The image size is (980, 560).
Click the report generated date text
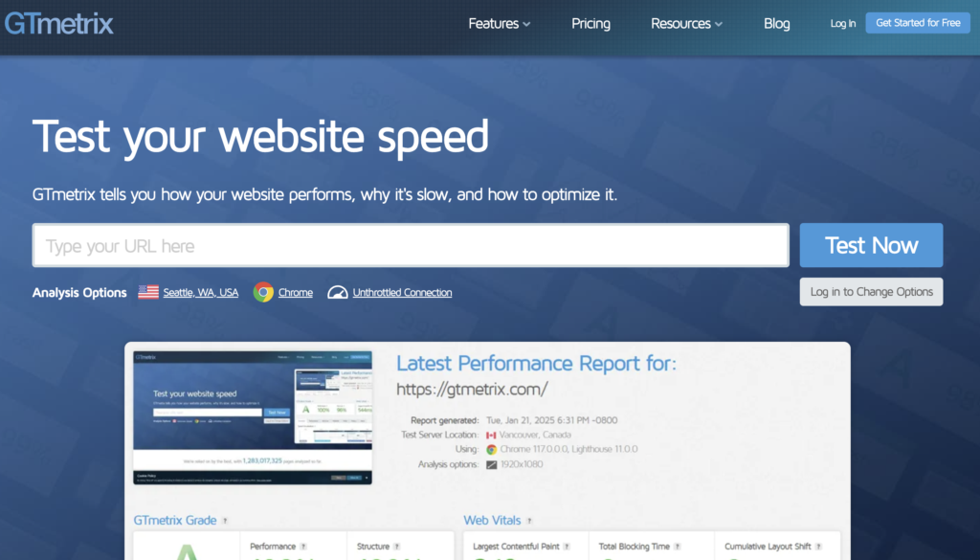point(552,420)
